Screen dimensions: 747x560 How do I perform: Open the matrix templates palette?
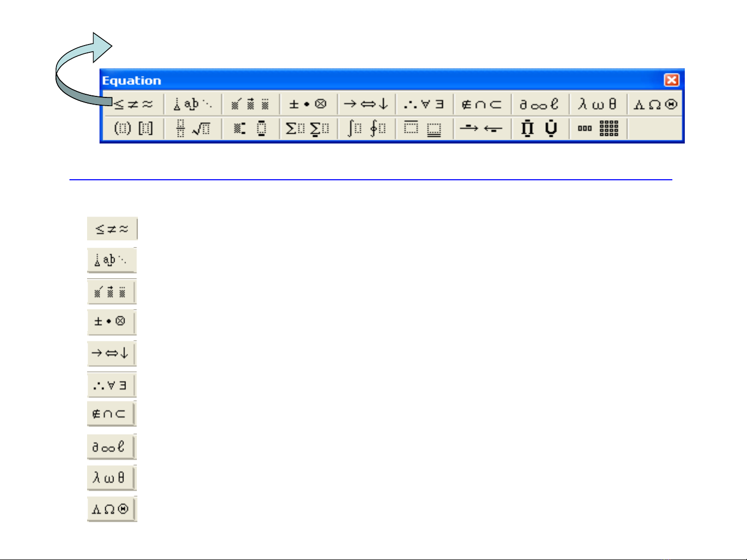click(x=598, y=128)
